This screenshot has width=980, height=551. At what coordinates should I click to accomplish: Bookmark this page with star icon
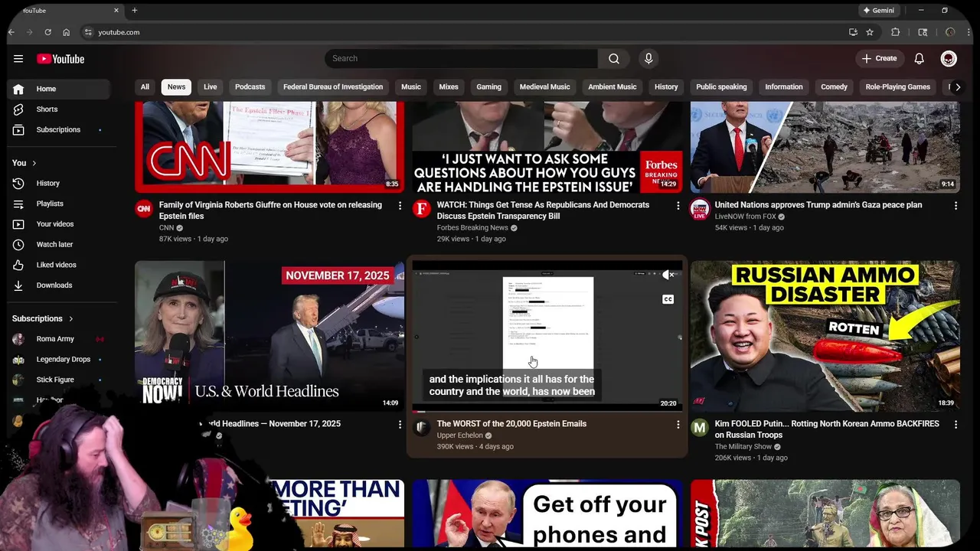tap(870, 32)
